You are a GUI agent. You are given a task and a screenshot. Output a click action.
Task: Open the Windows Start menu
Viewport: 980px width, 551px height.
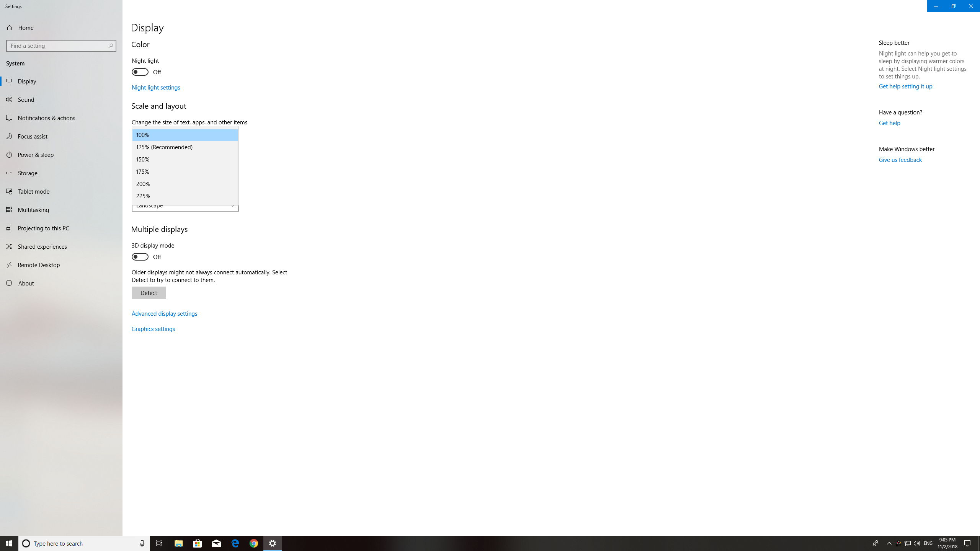pyautogui.click(x=9, y=543)
